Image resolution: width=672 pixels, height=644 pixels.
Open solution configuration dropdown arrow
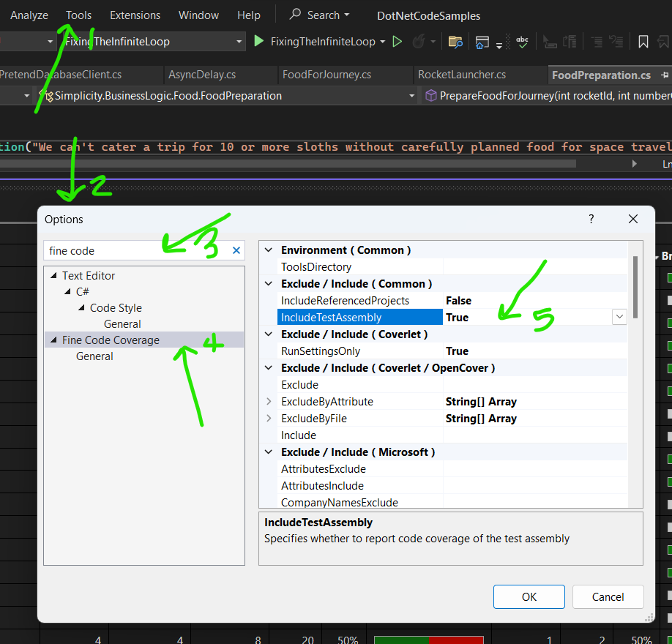[50, 42]
